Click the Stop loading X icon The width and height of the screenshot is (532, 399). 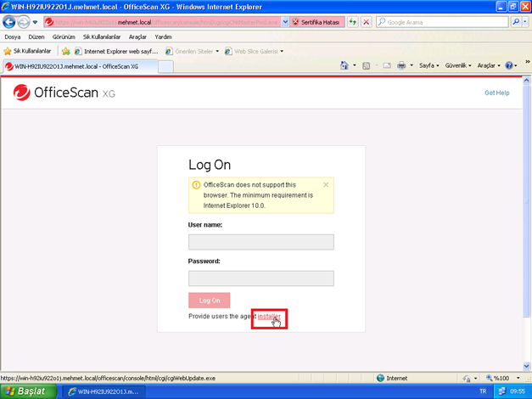pos(366,22)
